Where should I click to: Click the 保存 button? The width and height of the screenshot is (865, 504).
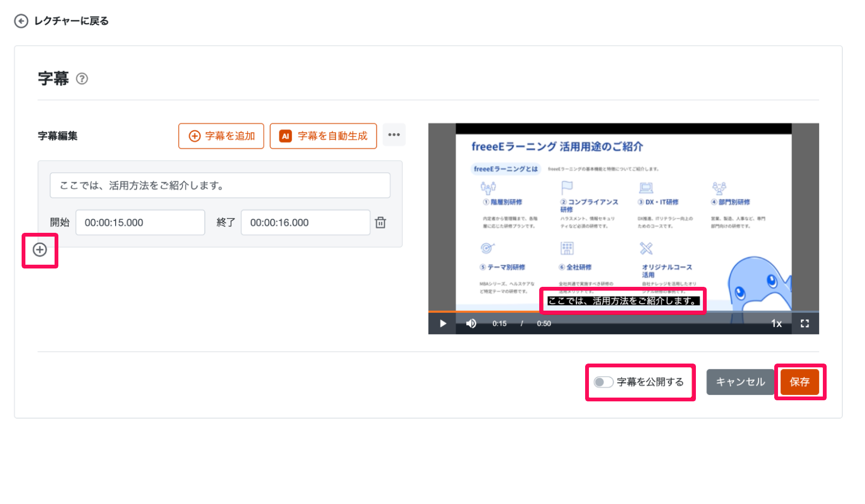coord(800,382)
